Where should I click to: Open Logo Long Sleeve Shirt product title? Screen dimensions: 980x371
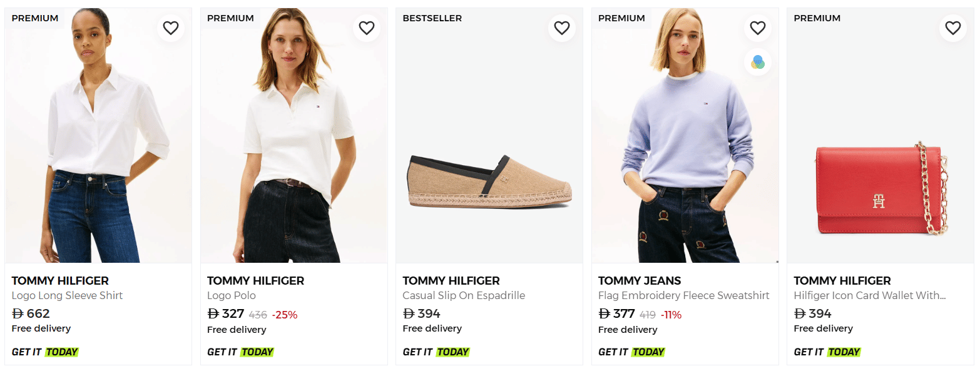(67, 295)
